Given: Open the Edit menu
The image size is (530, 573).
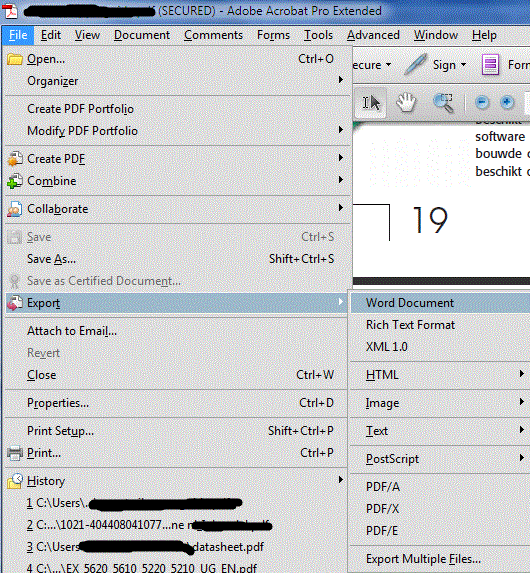Looking at the screenshot, I should tap(50, 35).
